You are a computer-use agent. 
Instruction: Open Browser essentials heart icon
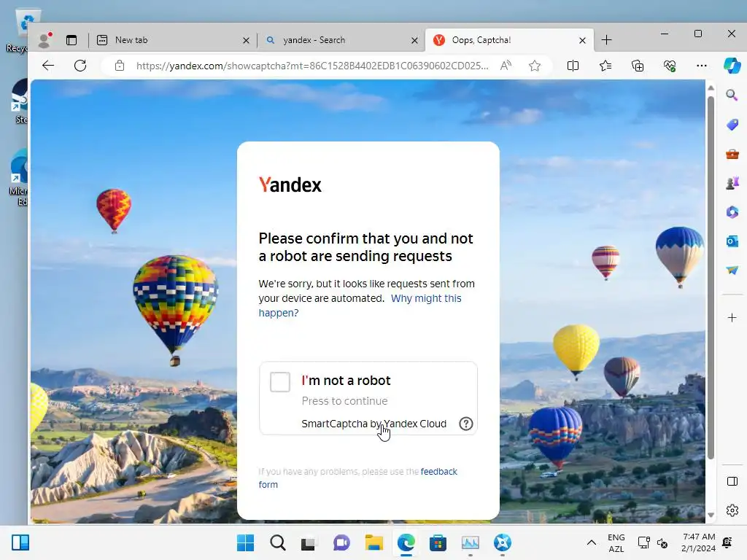670,66
